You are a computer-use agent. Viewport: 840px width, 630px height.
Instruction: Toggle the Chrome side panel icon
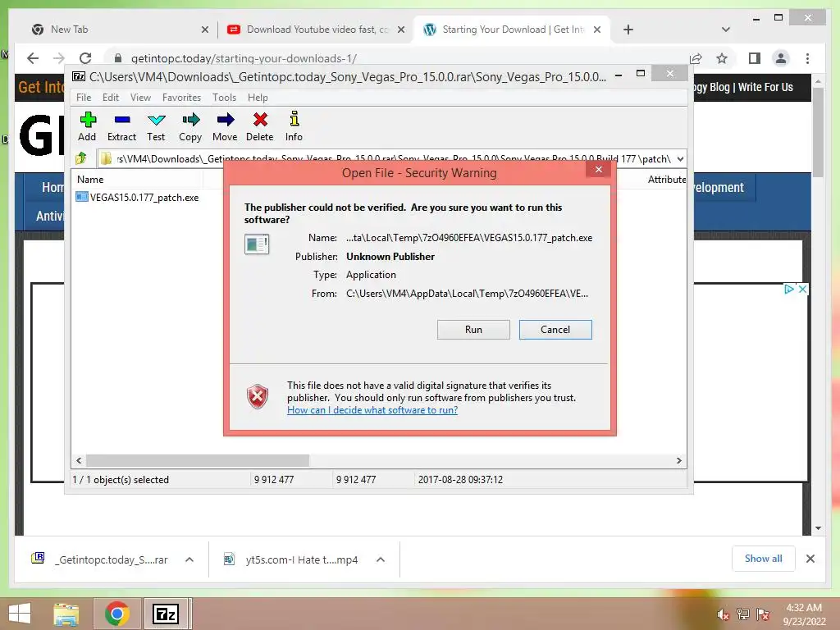(755, 58)
